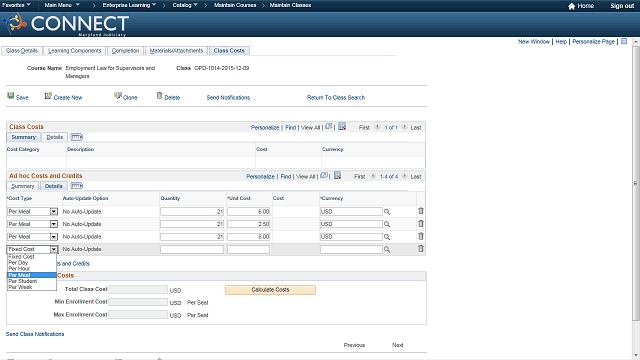
Task: Open currency lookup for the first row
Action: coord(387,212)
